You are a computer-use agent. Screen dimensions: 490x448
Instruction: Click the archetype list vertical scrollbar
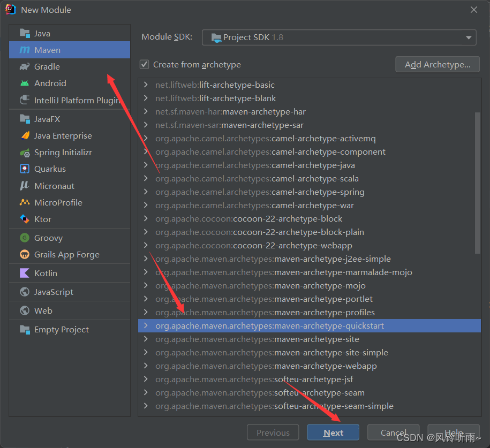478,182
